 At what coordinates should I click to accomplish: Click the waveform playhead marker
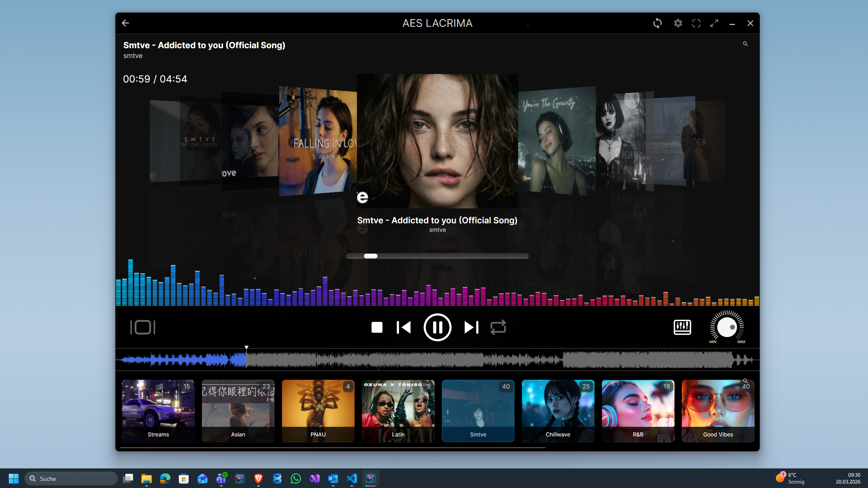(247, 347)
